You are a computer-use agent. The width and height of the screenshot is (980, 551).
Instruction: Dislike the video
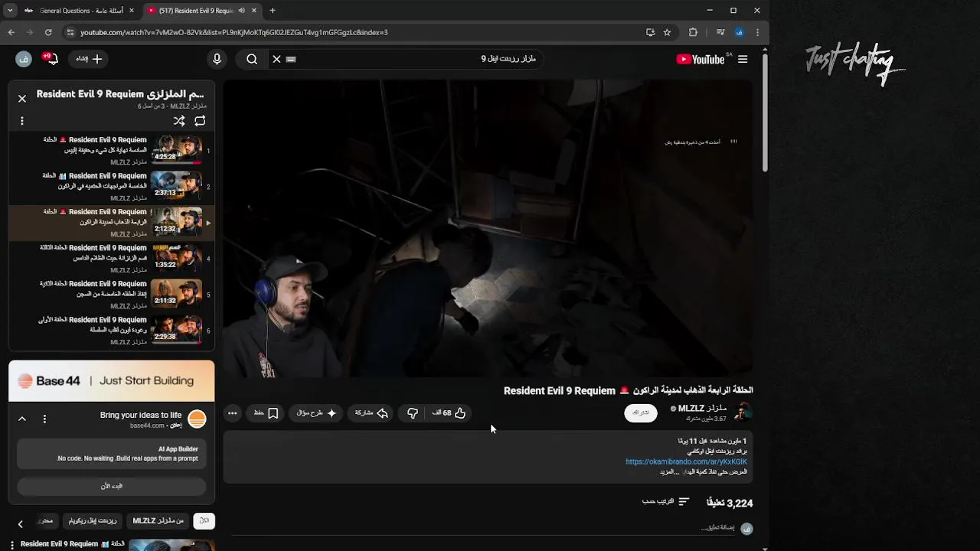click(x=413, y=413)
